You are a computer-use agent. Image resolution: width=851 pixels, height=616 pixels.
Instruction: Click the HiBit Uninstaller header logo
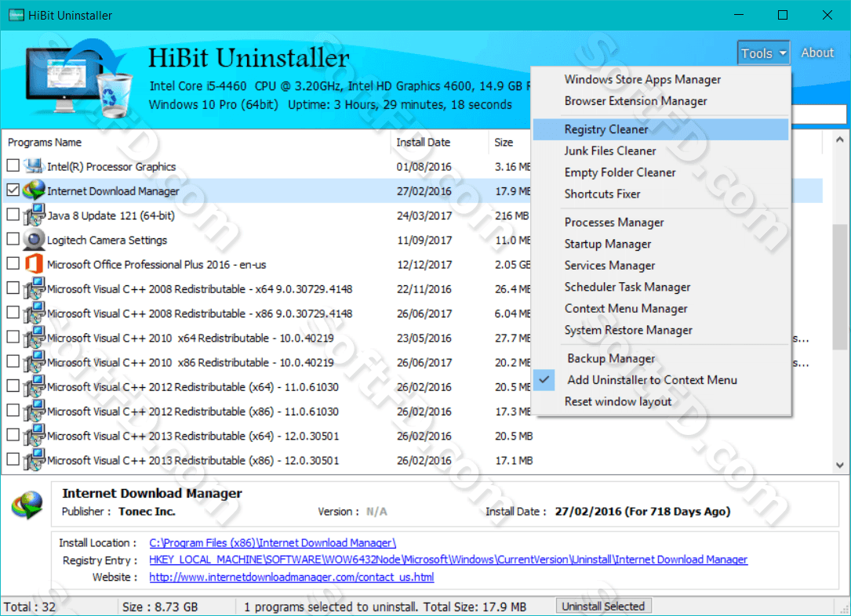[x=78, y=78]
